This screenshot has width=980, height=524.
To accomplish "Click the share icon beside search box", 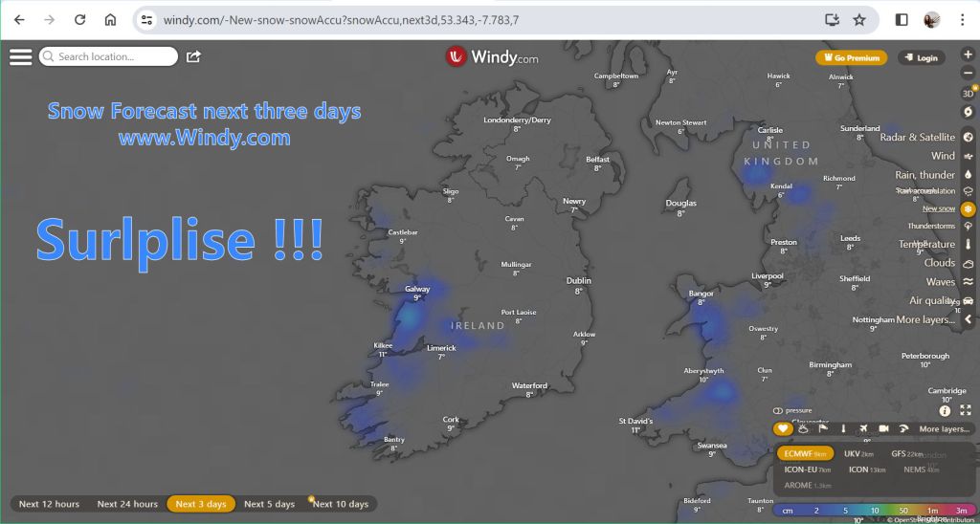I will 193,57.
